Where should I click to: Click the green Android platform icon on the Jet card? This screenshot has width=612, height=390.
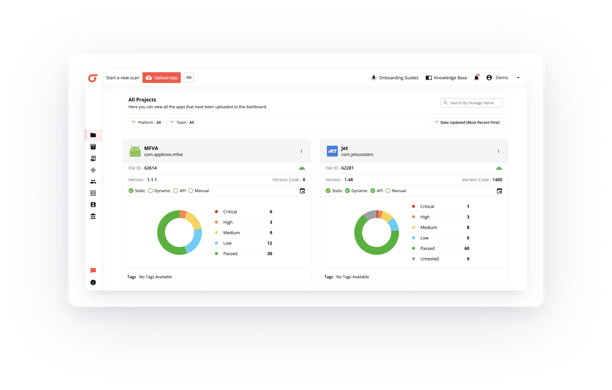pos(499,168)
